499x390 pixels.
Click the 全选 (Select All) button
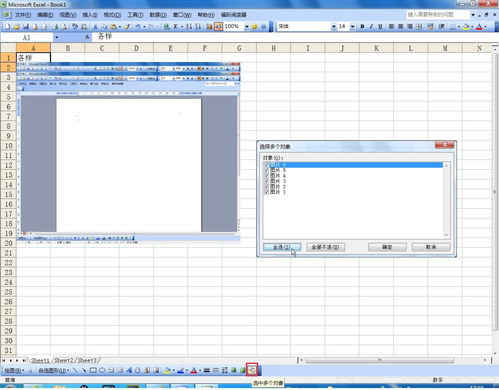282,247
